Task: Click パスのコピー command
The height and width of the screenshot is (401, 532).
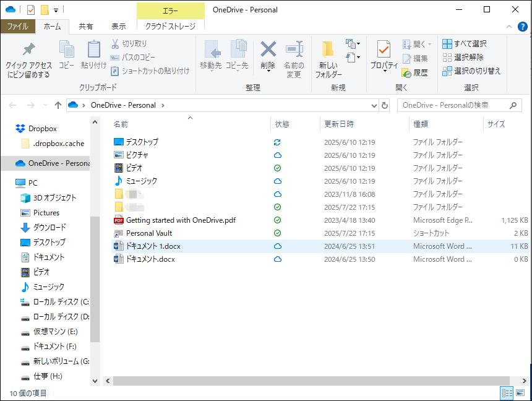Action: click(x=133, y=57)
